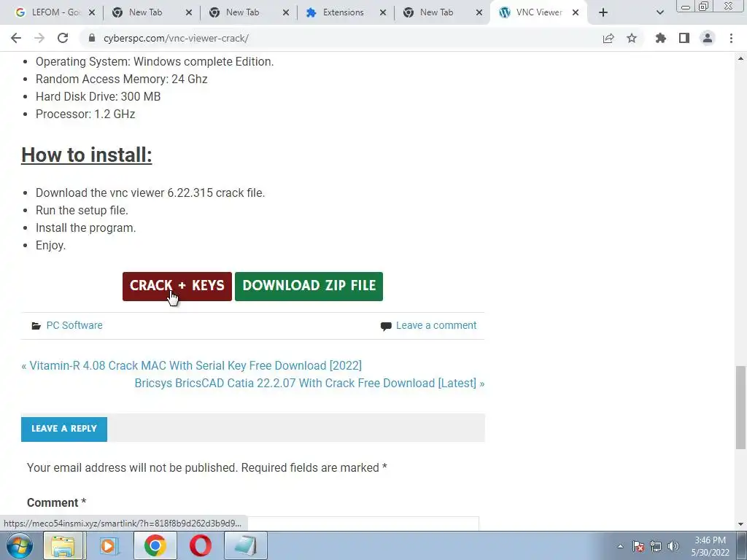Click the CRACK + KEYS button
The width and height of the screenshot is (747, 560).
coord(177,286)
